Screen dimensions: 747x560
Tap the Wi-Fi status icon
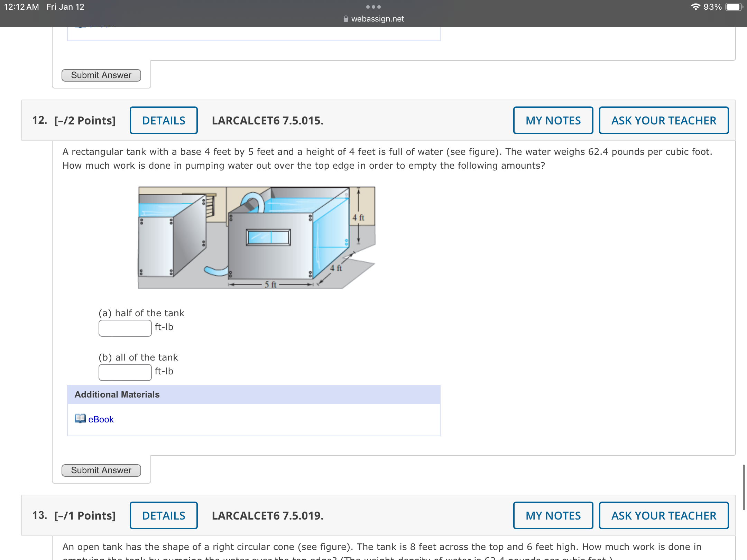[x=695, y=7]
